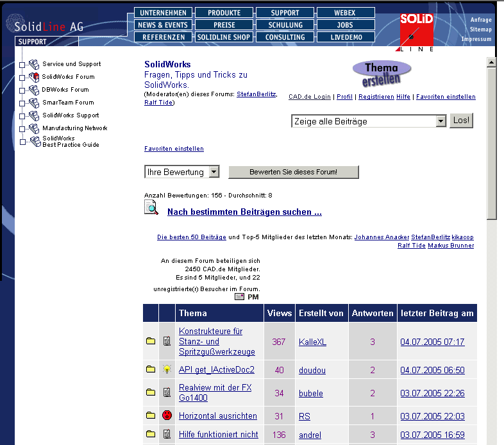Select SolidWorks Forum tree label
The image size is (504, 445).
[68, 77]
